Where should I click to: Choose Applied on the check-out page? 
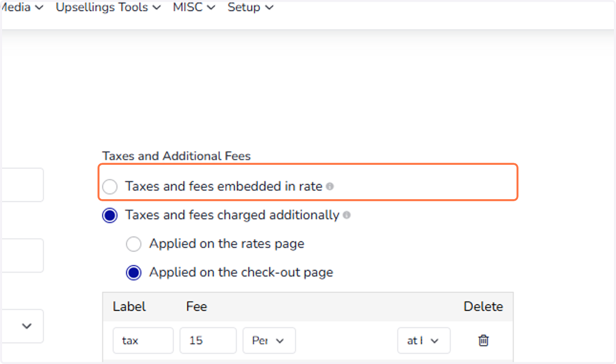[x=133, y=273]
